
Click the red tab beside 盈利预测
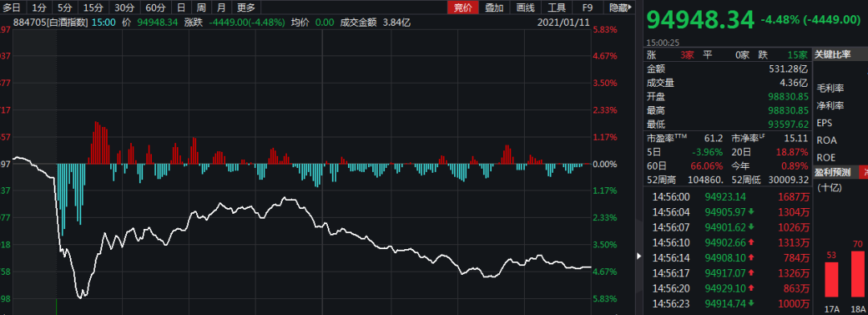pos(863,173)
